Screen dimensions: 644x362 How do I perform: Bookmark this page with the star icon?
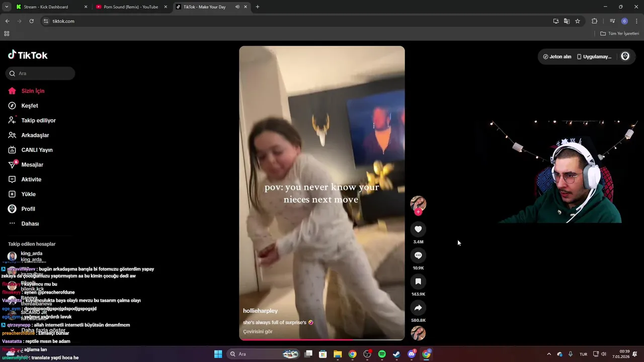click(x=578, y=21)
